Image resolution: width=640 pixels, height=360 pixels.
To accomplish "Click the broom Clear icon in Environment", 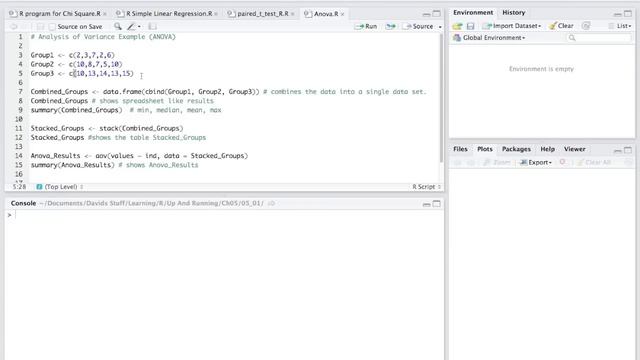I will [561, 26].
